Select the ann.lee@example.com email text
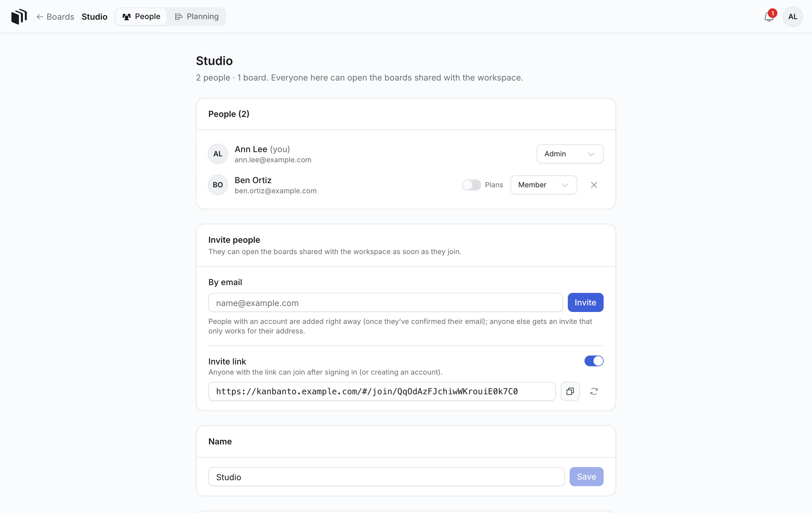The height and width of the screenshot is (513, 812). pos(273,160)
